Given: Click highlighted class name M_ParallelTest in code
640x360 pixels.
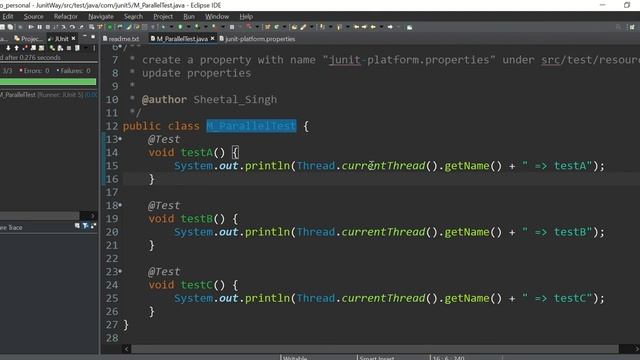Looking at the screenshot, I should coord(251,126).
